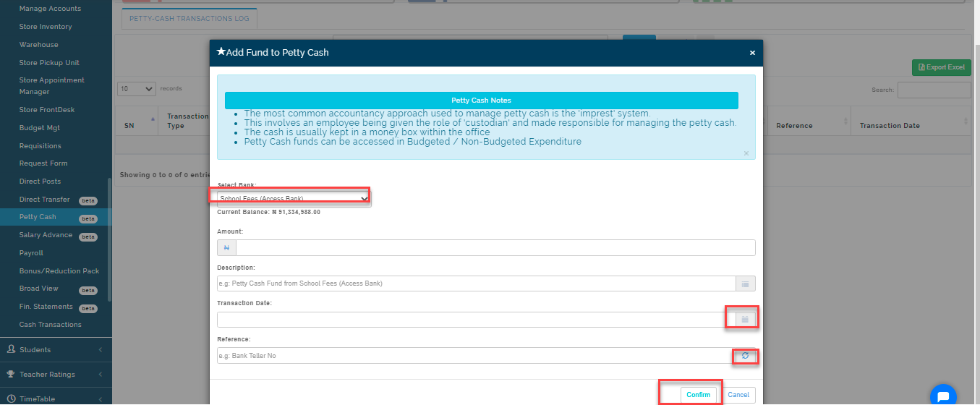The height and width of the screenshot is (405, 980).
Task: Click the Cancel button in dialog
Action: click(738, 395)
